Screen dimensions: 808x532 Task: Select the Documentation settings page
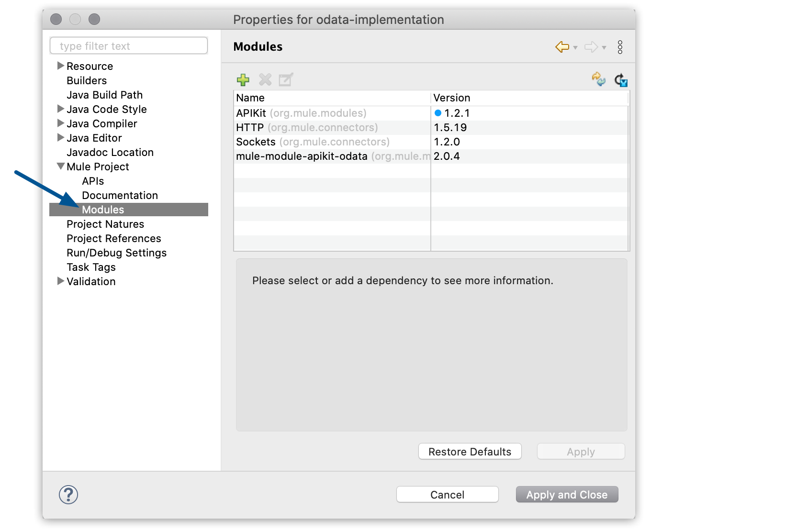click(120, 195)
